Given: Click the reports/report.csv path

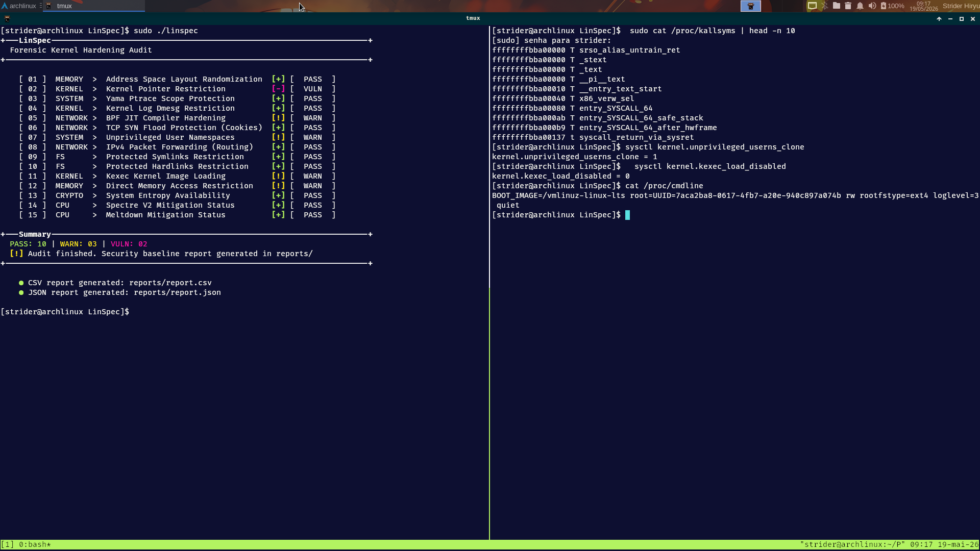Looking at the screenshot, I should click(170, 283).
